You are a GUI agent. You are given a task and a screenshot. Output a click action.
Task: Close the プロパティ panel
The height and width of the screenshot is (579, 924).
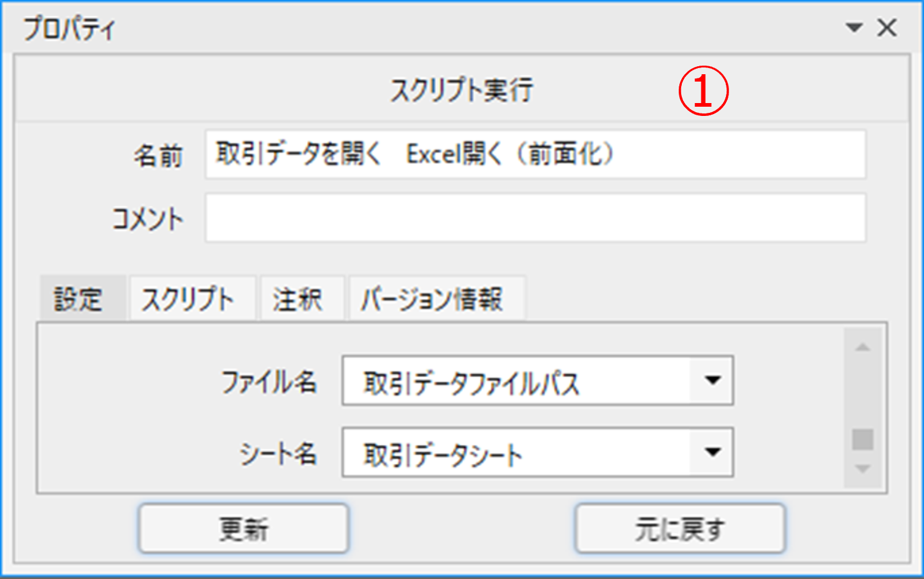887,28
